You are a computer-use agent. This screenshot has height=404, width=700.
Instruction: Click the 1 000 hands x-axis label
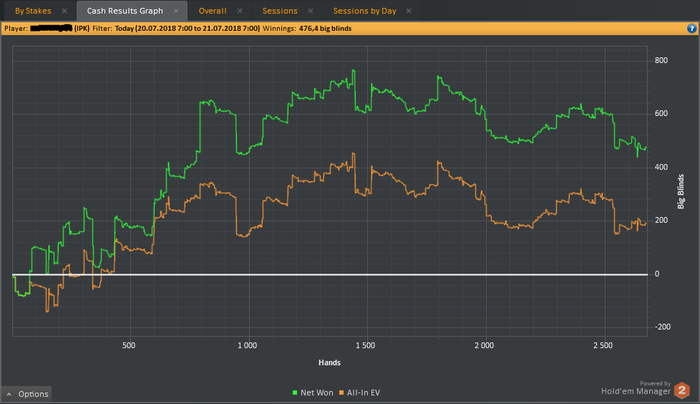[x=247, y=345]
